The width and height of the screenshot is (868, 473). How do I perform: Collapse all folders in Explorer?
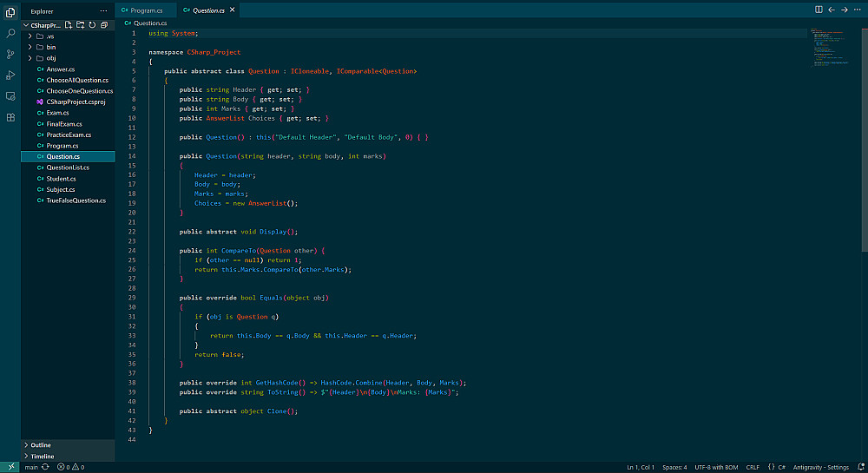pyautogui.click(x=103, y=25)
